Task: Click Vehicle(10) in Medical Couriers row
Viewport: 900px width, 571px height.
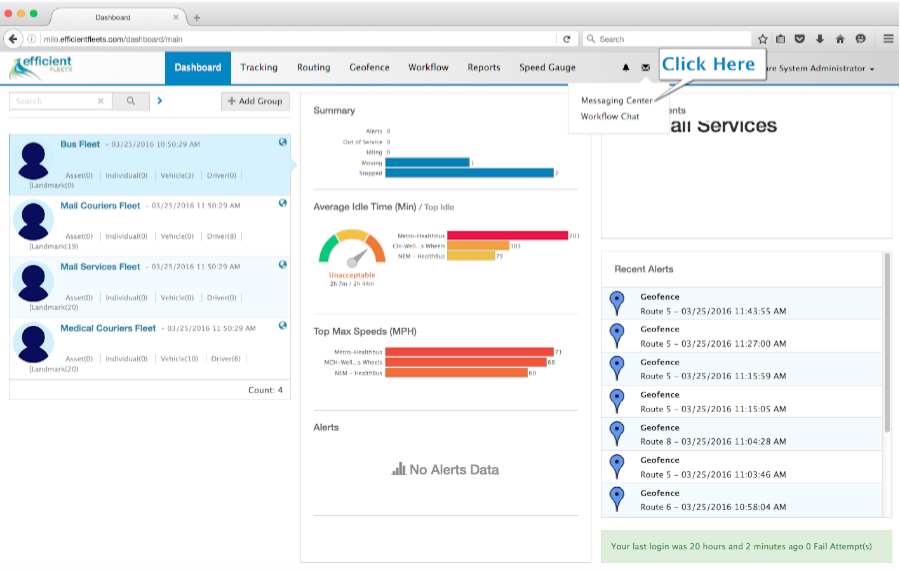Action: tap(179, 359)
